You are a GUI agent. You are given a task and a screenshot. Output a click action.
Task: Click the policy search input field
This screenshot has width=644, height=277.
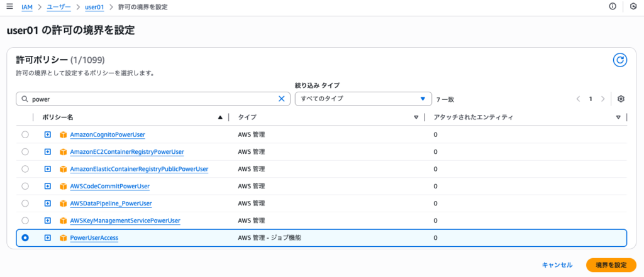(x=151, y=99)
